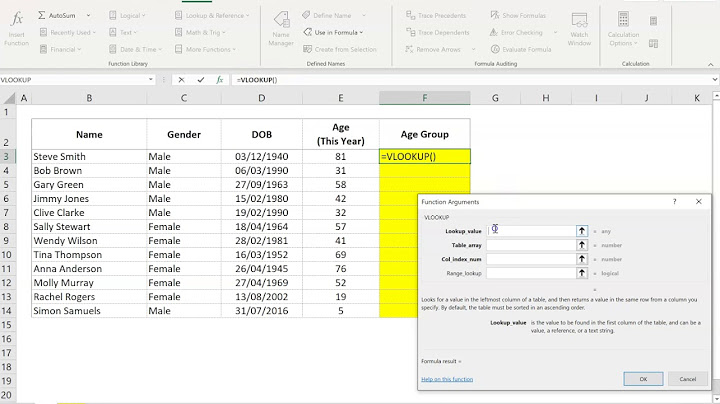This screenshot has height=404, width=720.
Task: Open the Name Box dropdown arrow
Action: click(x=150, y=80)
